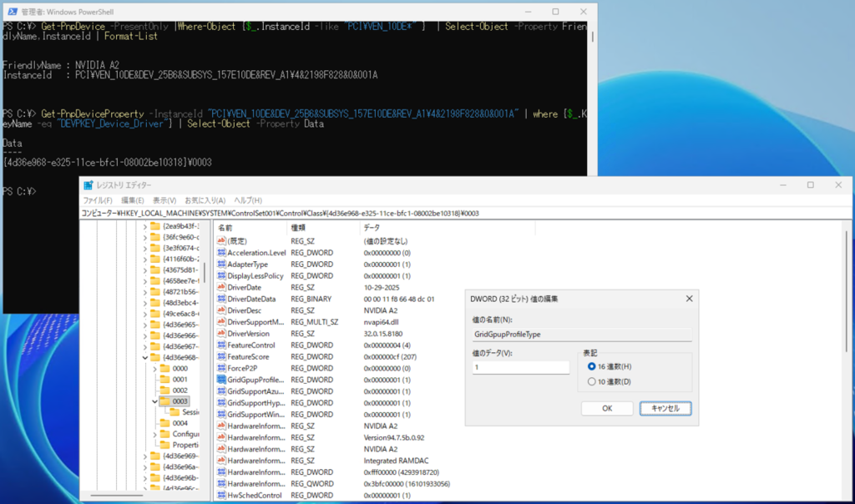855x504 pixels.
Task: Select the 0003 tree key
Action: [x=180, y=401]
